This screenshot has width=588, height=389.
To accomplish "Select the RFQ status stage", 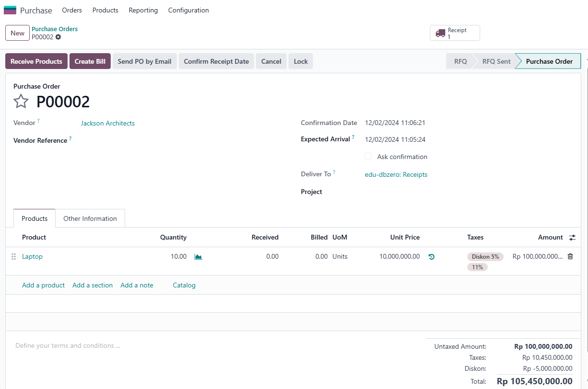I will coord(461,61).
